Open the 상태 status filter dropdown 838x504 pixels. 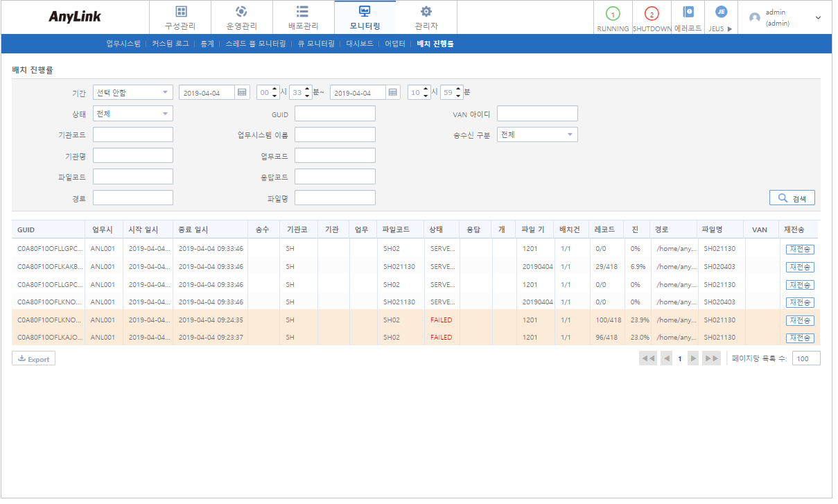pyautogui.click(x=132, y=113)
